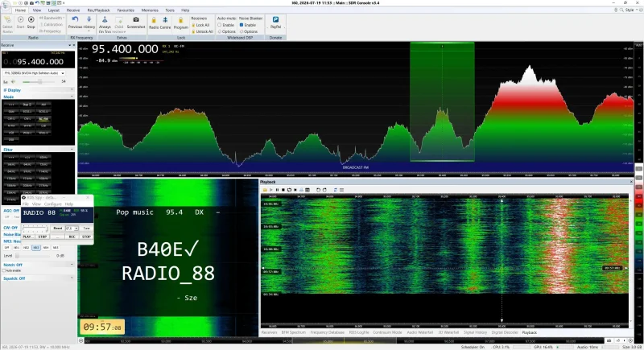The height and width of the screenshot is (350, 644).
Task: Select the NR4 noise reduction button
Action: [x=46, y=248]
